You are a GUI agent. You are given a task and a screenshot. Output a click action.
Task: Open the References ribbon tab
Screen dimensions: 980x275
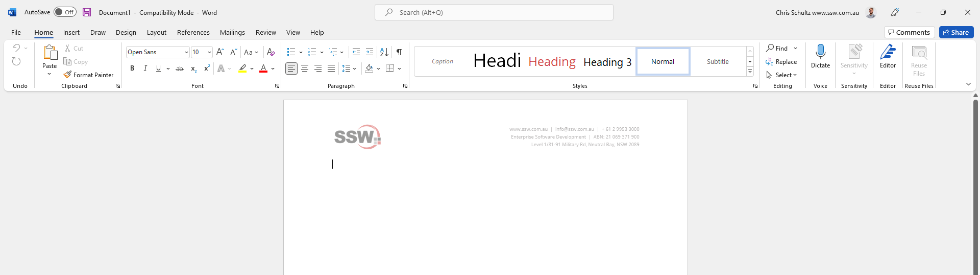pos(193,32)
